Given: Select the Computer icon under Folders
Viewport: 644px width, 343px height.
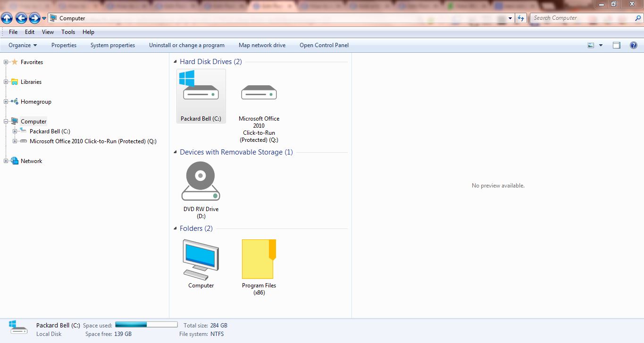Looking at the screenshot, I should point(201,258).
